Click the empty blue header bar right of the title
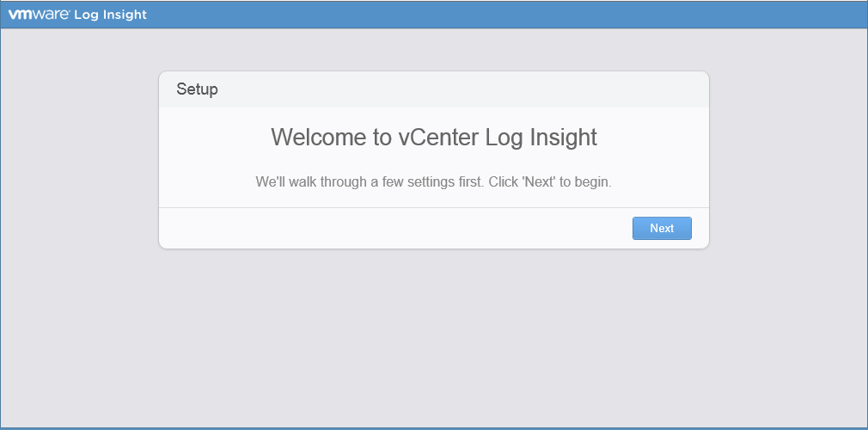This screenshot has width=868, height=430. point(516,15)
